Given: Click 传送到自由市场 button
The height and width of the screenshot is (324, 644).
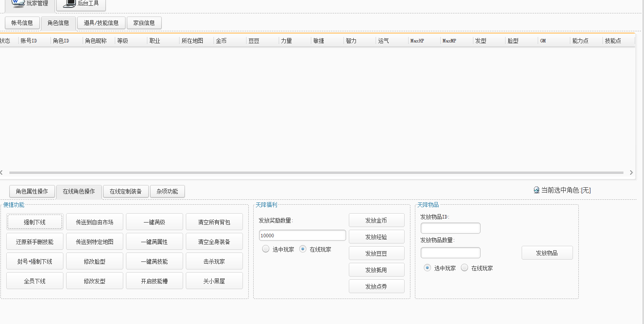Looking at the screenshot, I should [95, 222].
